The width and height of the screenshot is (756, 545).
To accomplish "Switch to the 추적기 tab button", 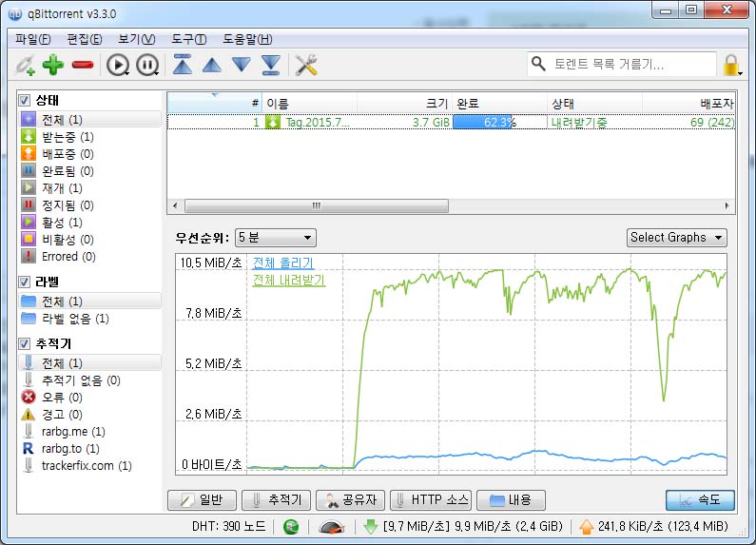I will tap(276, 500).
